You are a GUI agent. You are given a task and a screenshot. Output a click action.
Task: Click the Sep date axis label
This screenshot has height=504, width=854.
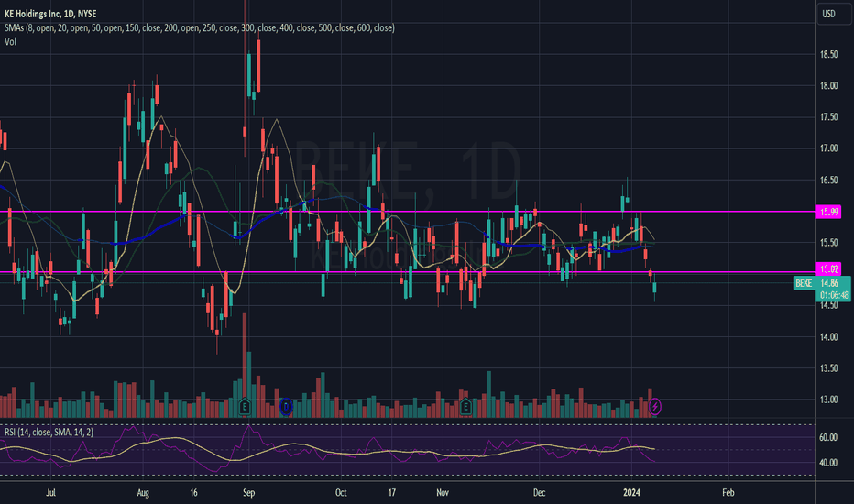pos(248,493)
